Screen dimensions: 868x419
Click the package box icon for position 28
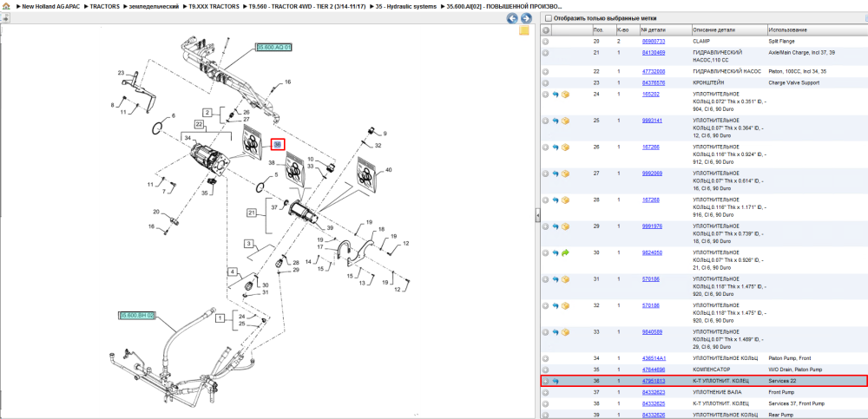565,200
